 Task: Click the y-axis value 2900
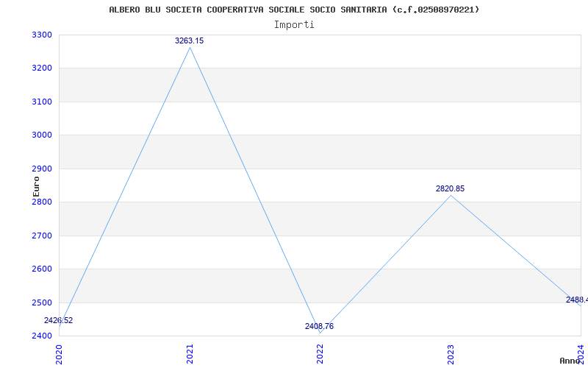[x=42, y=169]
